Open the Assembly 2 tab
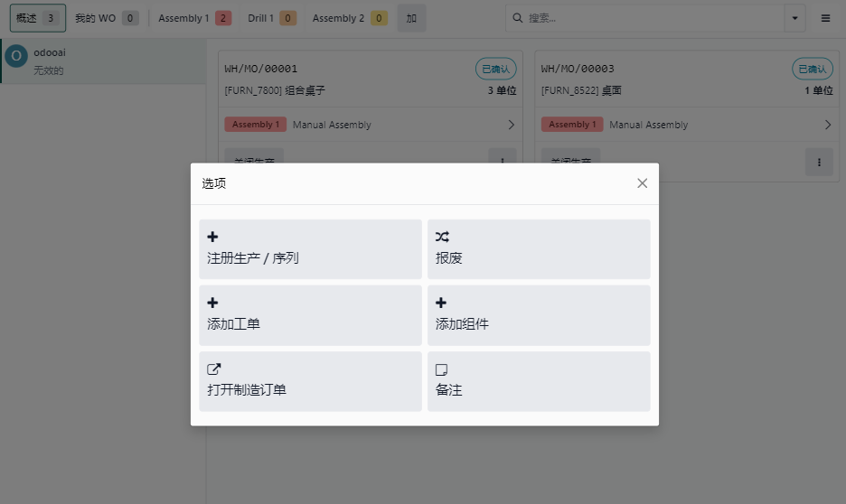 (350, 18)
